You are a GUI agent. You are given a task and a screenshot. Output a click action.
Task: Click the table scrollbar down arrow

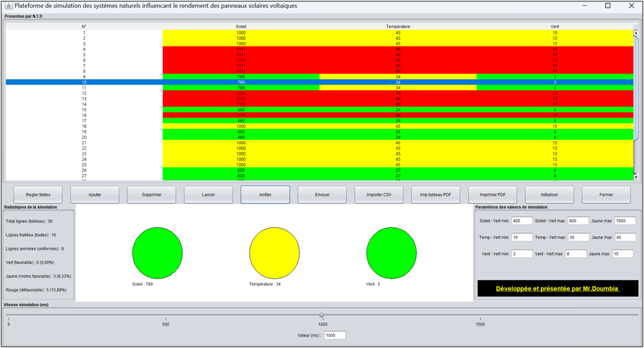click(x=635, y=177)
